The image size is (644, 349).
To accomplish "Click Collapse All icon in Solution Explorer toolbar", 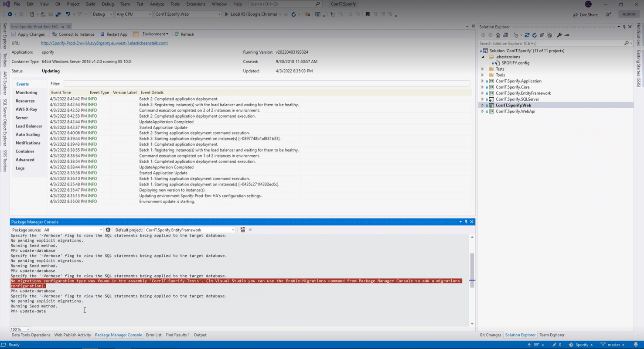I will pos(542,35).
